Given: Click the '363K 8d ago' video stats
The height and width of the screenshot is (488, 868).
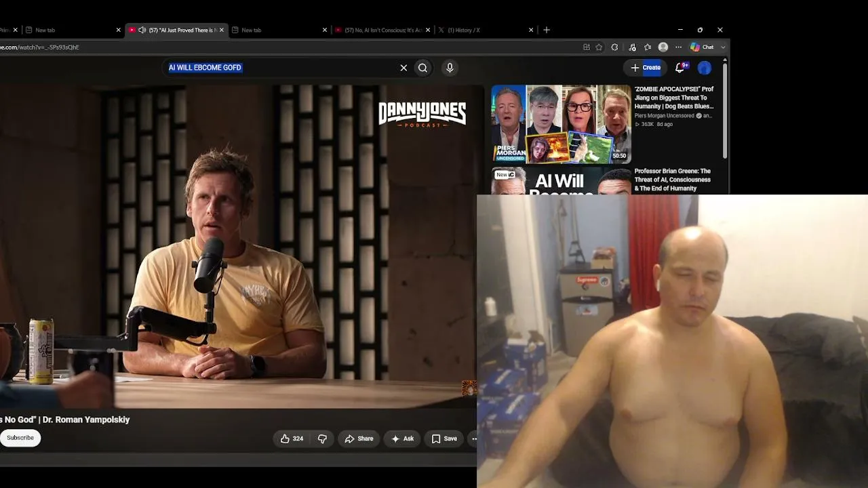Looking at the screenshot, I should [x=654, y=125].
